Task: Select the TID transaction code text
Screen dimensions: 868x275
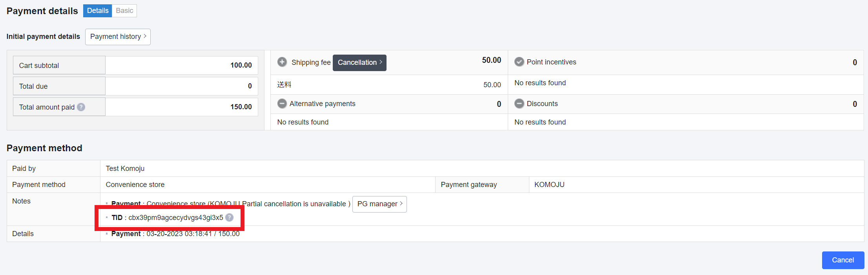Action: click(x=175, y=218)
